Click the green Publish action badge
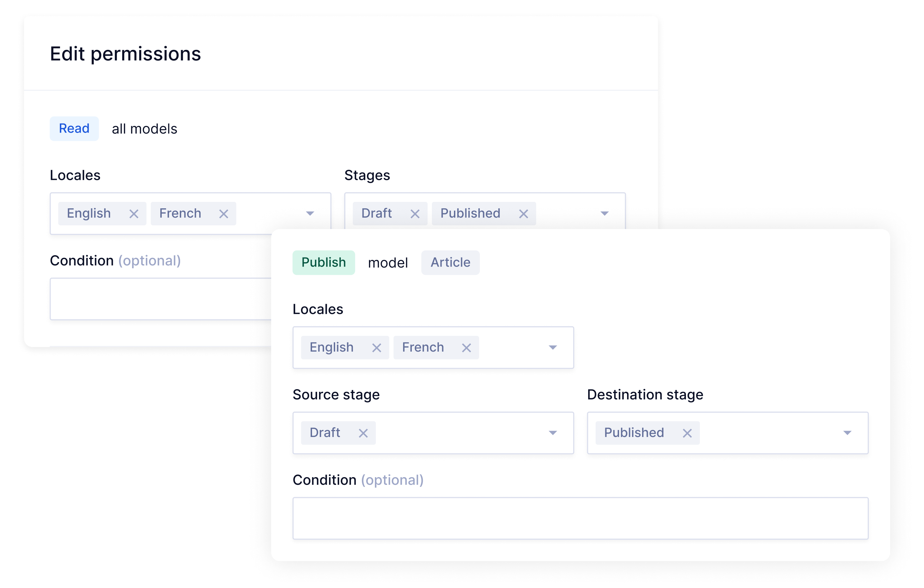The image size is (924, 588). click(x=323, y=263)
